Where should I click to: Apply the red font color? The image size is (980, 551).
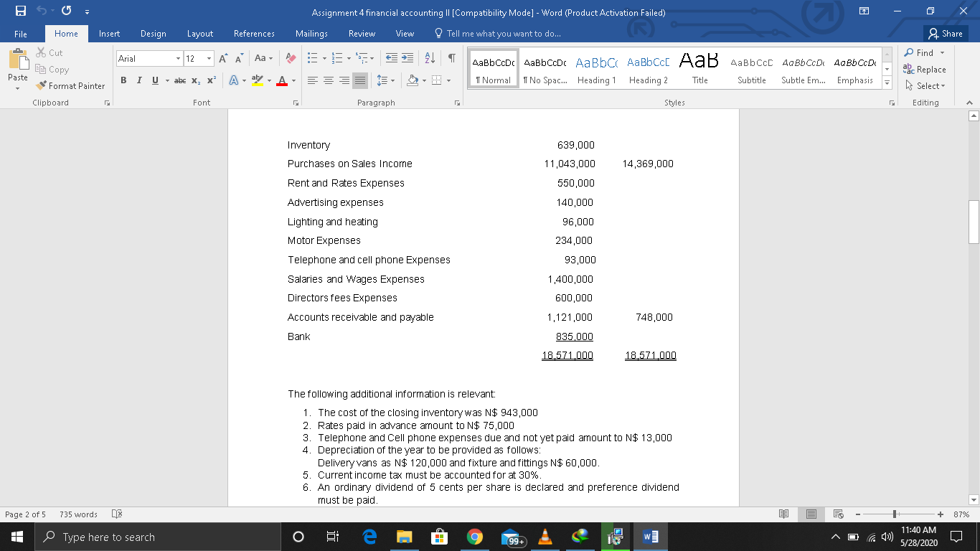pyautogui.click(x=282, y=80)
